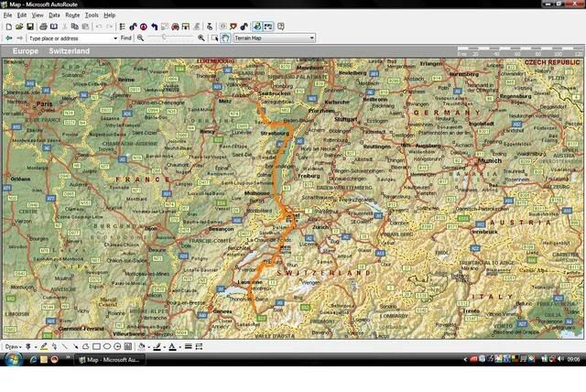The image size is (586, 392).
Task: Select the Freeform shape tool
Action: click(85, 347)
